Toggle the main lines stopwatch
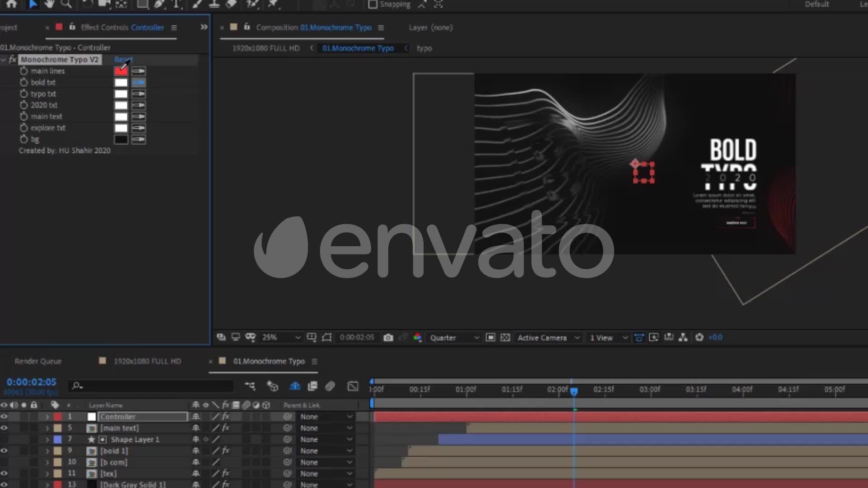This screenshot has width=868, height=488. (x=24, y=71)
